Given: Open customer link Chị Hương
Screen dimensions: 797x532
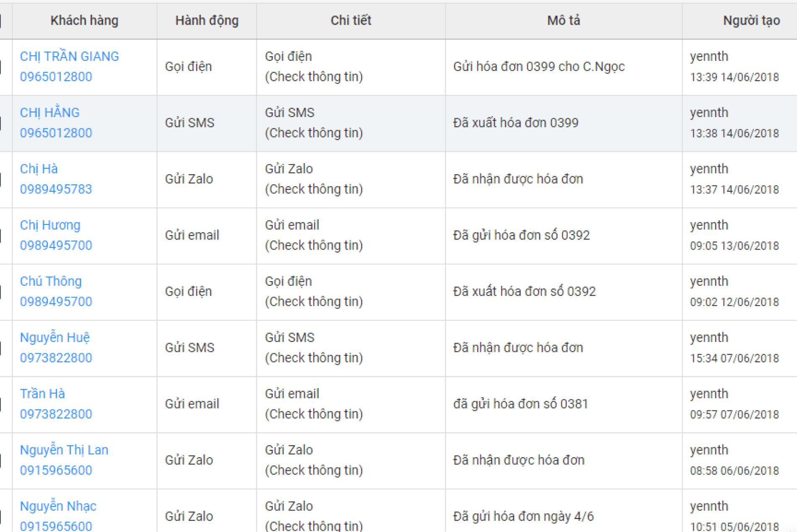Looking at the screenshot, I should click(x=50, y=225).
